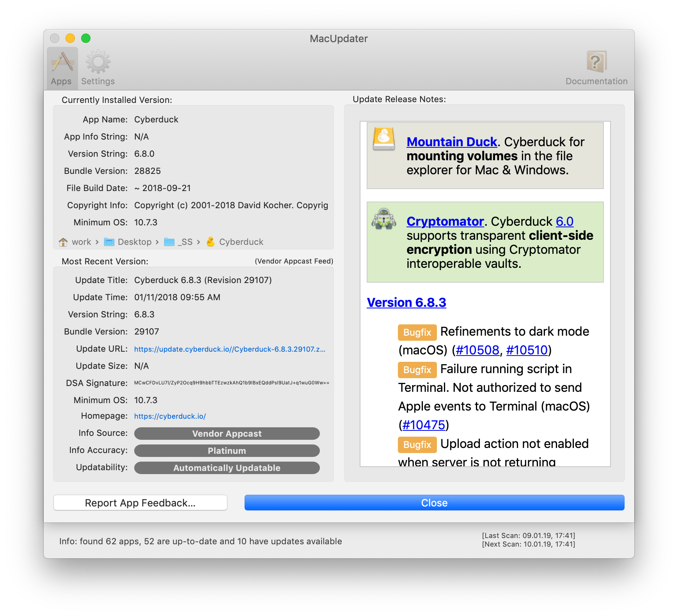Viewport: 678px width, 616px height.
Task: Click the found 62 apps status message
Action: 201,542
